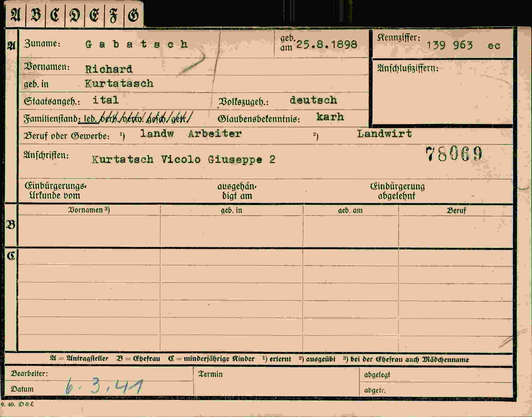Image resolution: width=532 pixels, height=417 pixels.
Task: Click "Vornamen 3)" column header
Action: coord(89,210)
